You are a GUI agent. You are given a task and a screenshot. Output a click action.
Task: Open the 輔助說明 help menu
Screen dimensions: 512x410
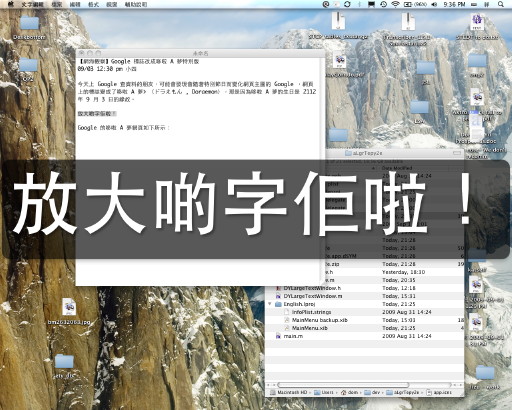pyautogui.click(x=136, y=4)
